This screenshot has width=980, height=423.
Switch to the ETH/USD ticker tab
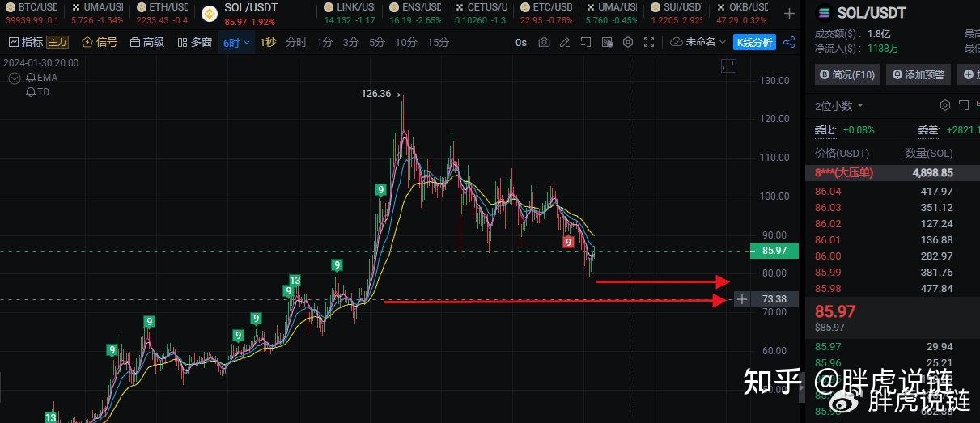[x=161, y=13]
